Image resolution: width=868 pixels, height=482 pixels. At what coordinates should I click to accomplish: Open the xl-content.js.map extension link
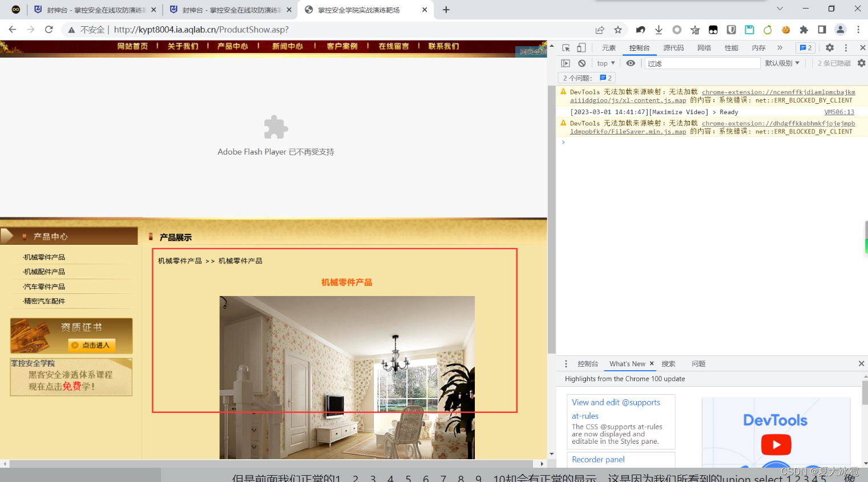coord(712,96)
